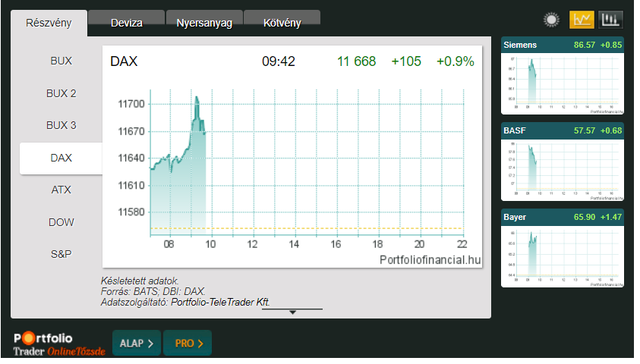The image size is (640, 364).
Task: Open the Nyersanyag tab
Action: point(204,23)
